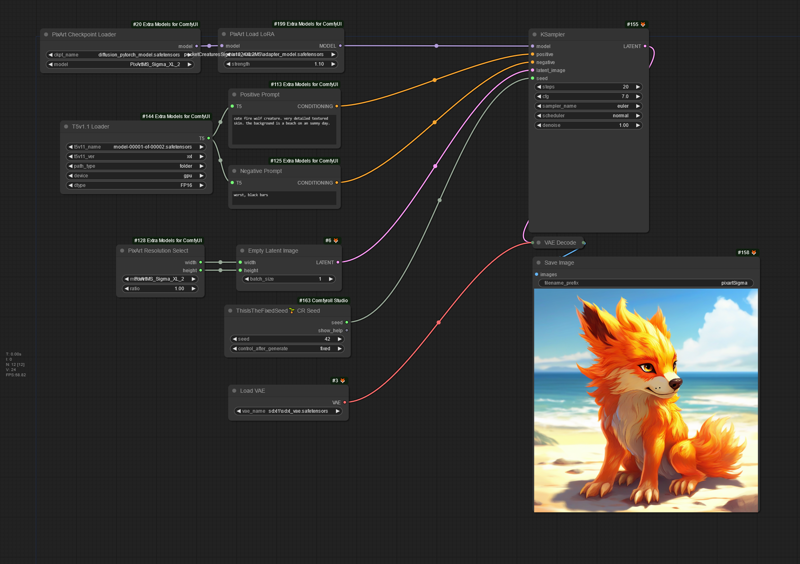Image resolution: width=800 pixels, height=564 pixels.
Task: Click the width input port on Empty Latent Image
Action: [240, 262]
